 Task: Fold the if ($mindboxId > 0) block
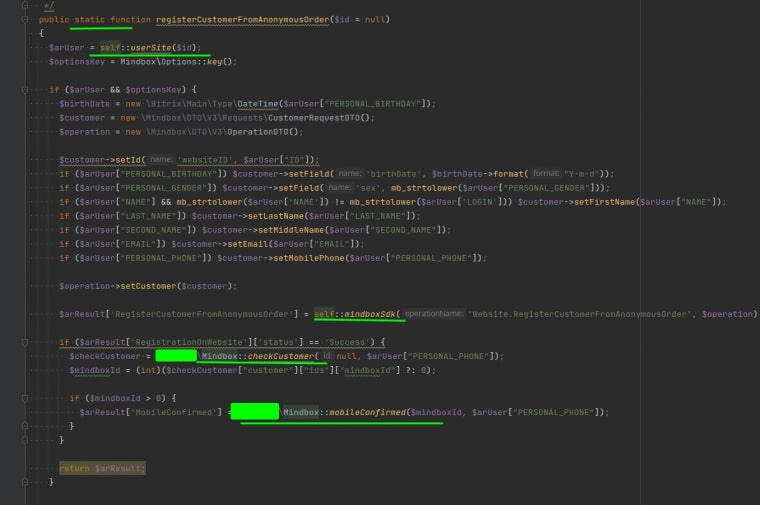click(x=25, y=398)
